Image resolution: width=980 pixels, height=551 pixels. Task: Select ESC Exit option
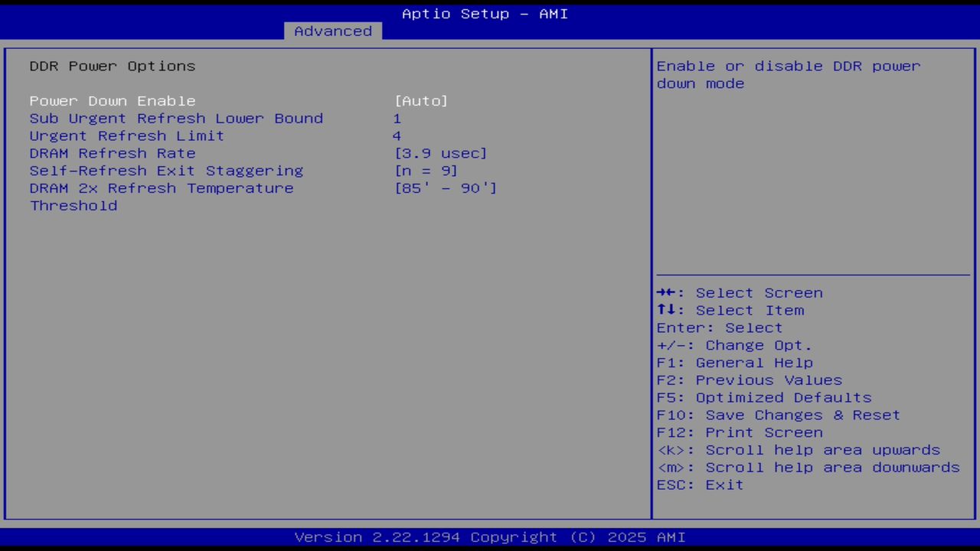pos(699,484)
